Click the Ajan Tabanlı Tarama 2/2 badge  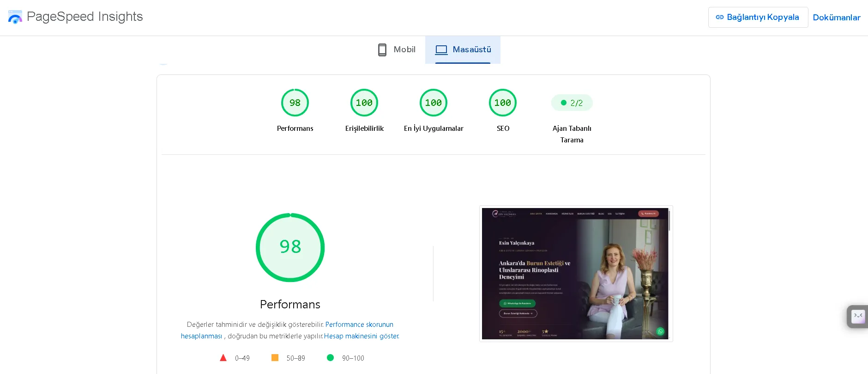point(572,103)
